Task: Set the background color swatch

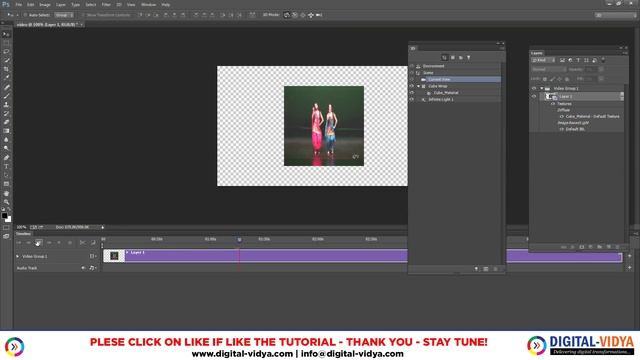Action: pos(9,220)
